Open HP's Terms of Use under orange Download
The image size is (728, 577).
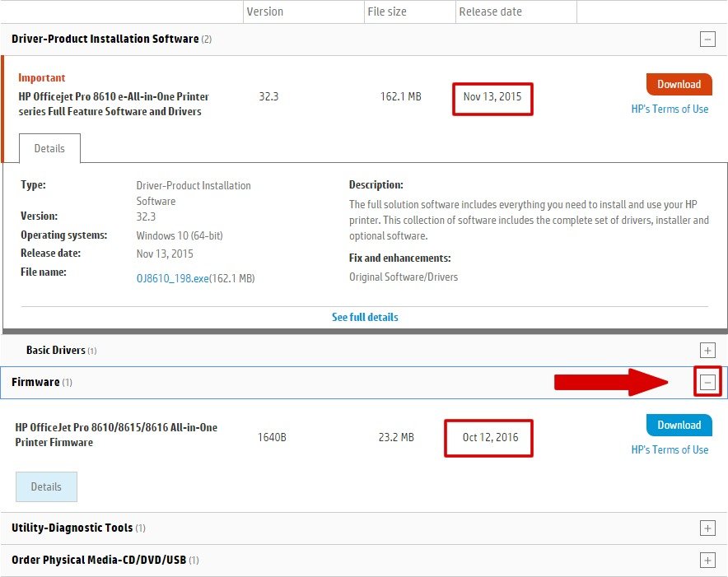[x=669, y=109]
